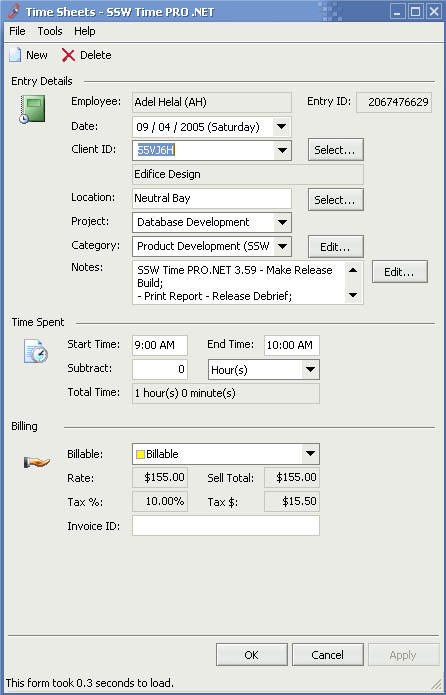Click the Notes scroll down arrow
The image size is (446, 695).
pos(353,295)
